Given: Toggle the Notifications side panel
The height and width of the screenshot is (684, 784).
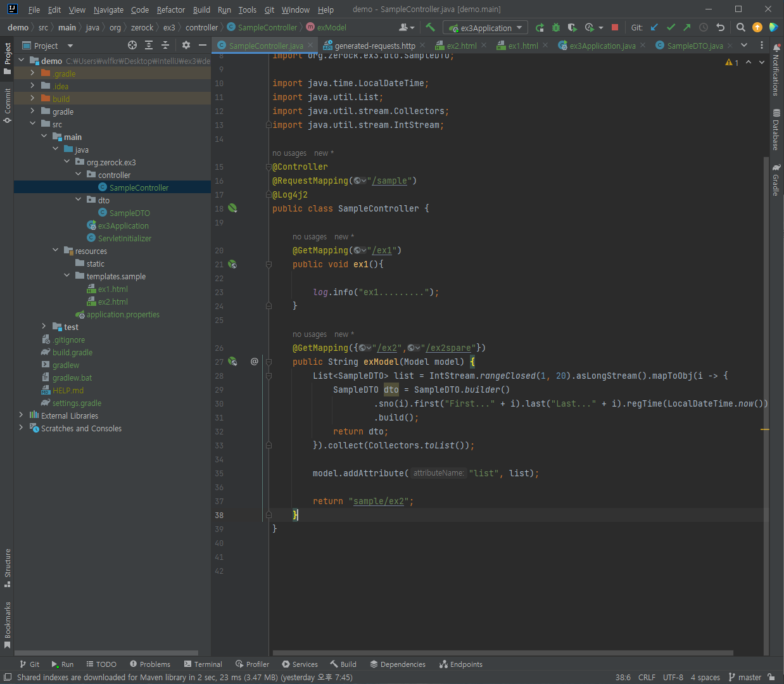Looking at the screenshot, I should pos(776,70).
